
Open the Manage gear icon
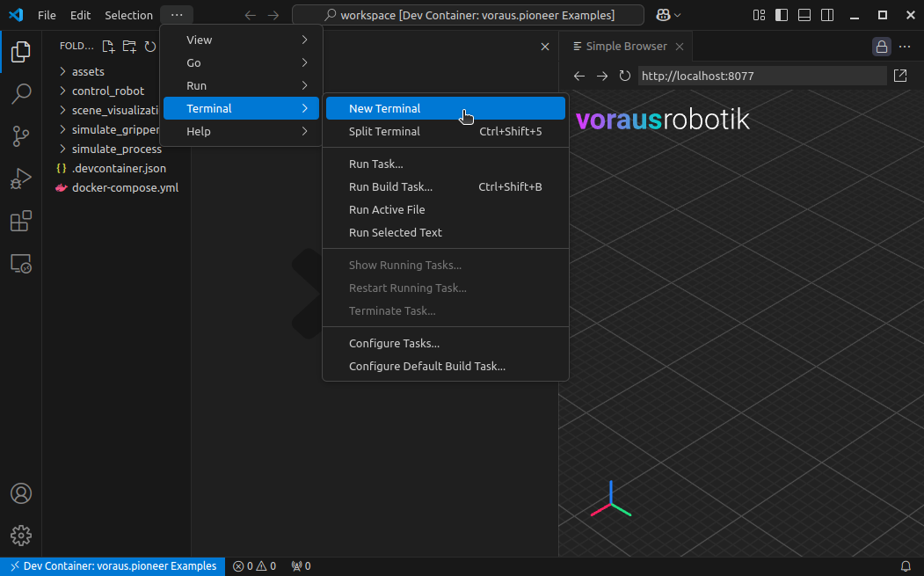coord(20,536)
